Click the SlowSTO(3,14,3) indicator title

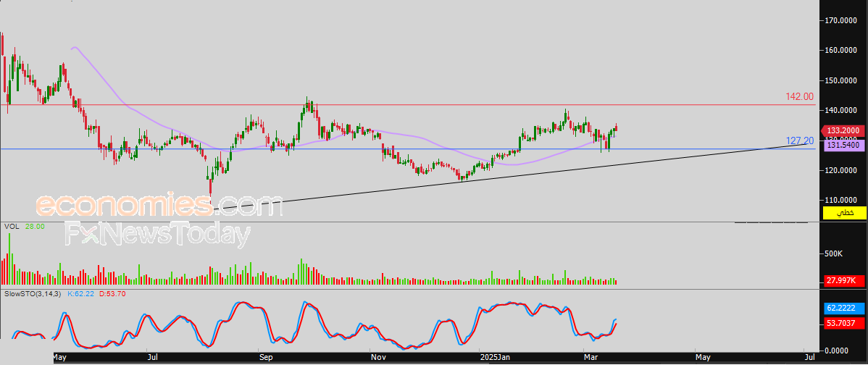click(x=33, y=294)
